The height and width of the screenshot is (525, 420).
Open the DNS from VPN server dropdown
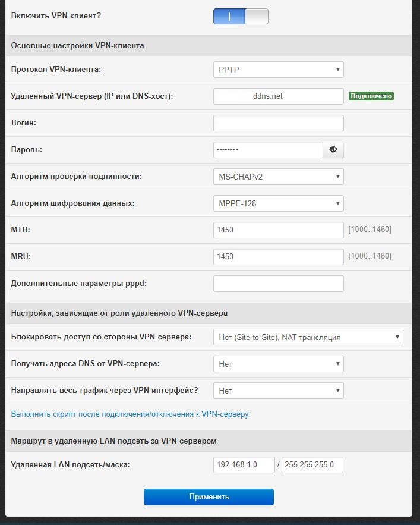click(x=278, y=364)
